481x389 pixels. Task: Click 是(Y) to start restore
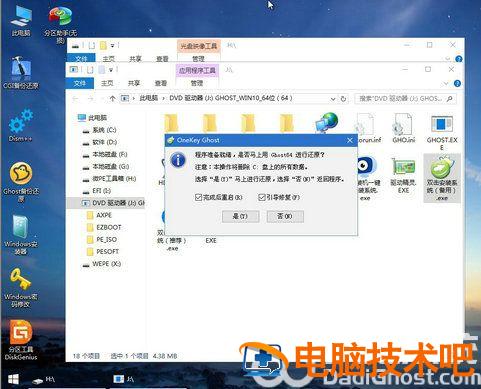tap(240, 216)
